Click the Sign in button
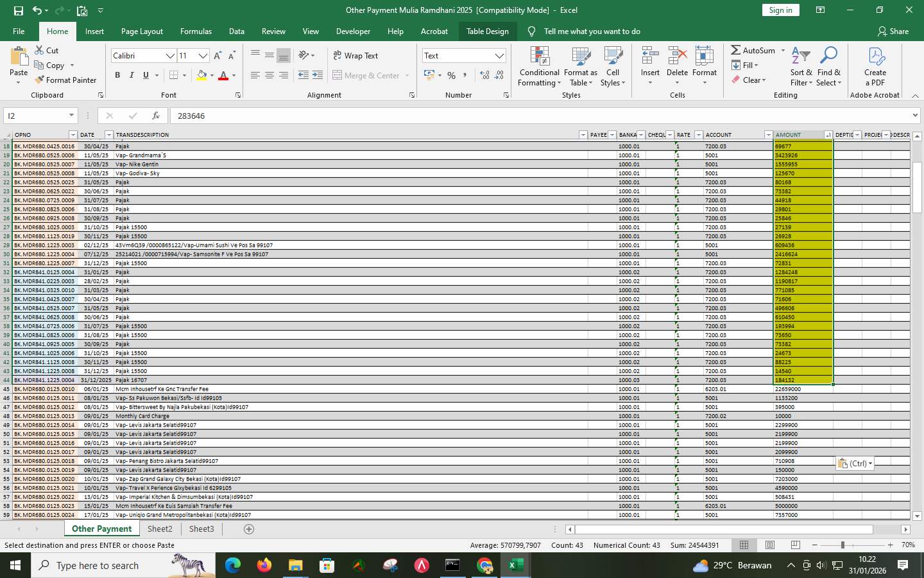This screenshot has width=924, height=578. [780, 10]
